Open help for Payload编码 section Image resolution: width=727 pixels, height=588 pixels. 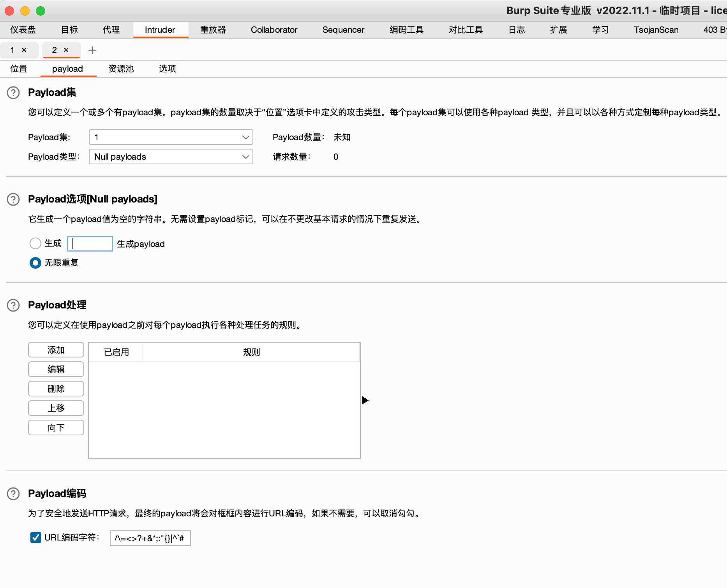[13, 494]
